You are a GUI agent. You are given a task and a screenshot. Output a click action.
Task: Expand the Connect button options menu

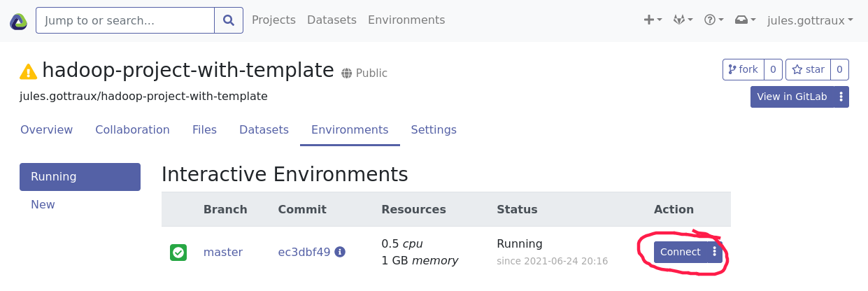tap(714, 252)
